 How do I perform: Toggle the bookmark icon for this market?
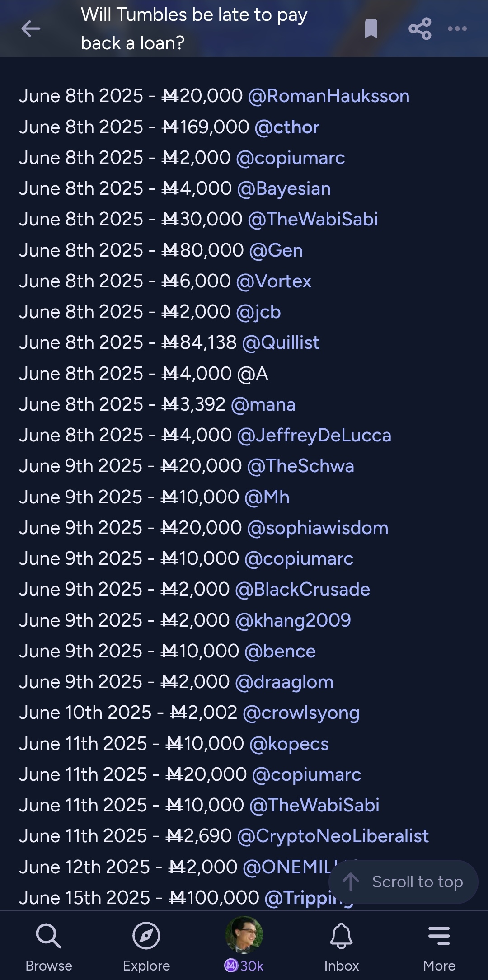click(371, 29)
